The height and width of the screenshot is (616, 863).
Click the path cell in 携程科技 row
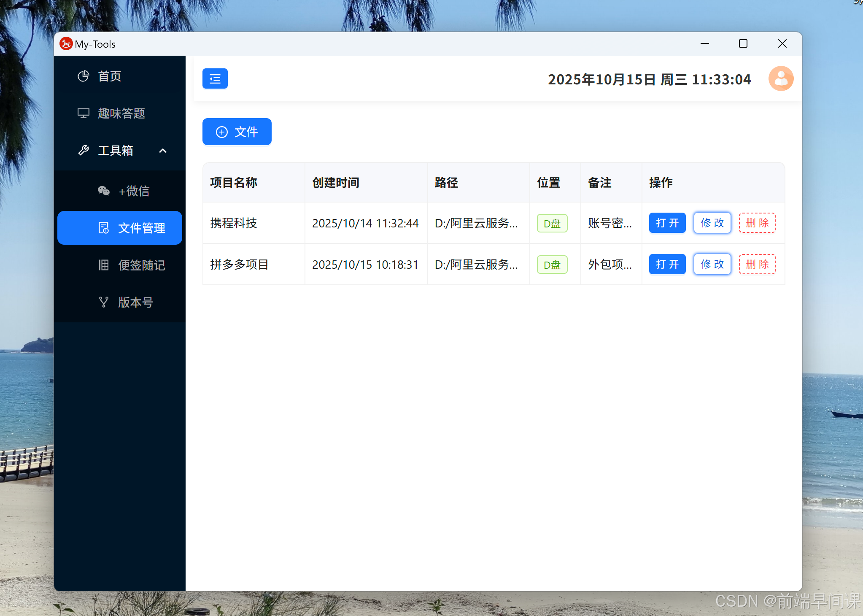pyautogui.click(x=479, y=223)
